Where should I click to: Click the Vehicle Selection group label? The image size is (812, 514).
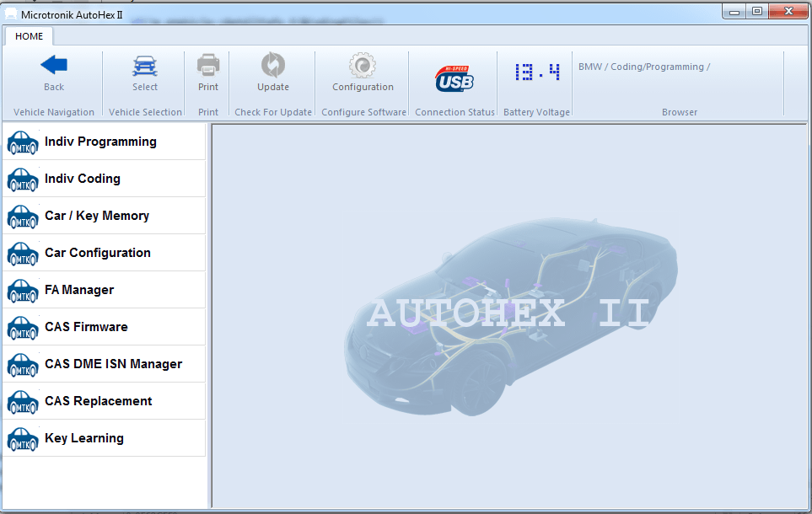point(145,112)
